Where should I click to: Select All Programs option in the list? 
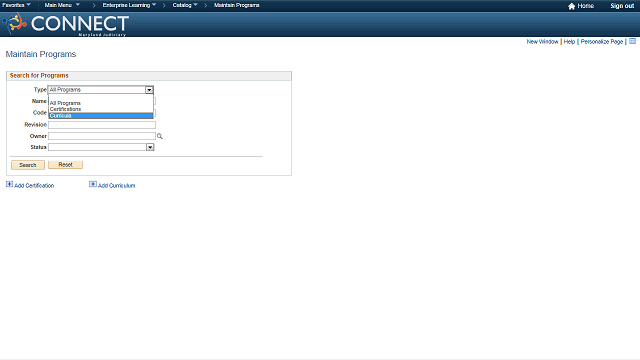101,103
